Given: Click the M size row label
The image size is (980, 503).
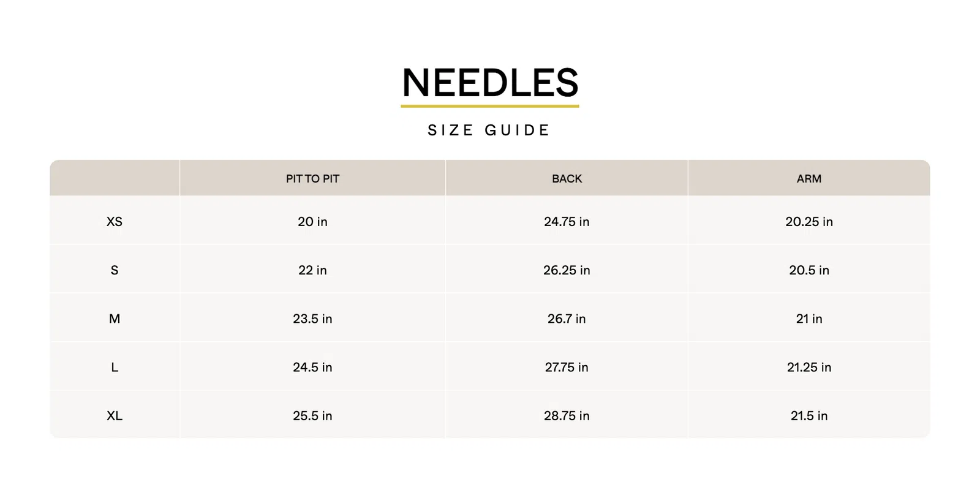Looking at the screenshot, I should point(115,319).
